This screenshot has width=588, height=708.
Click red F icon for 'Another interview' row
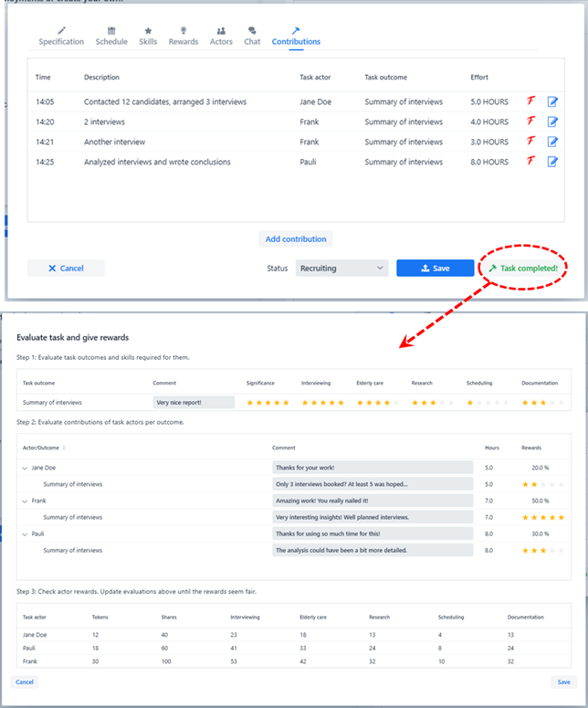(531, 141)
